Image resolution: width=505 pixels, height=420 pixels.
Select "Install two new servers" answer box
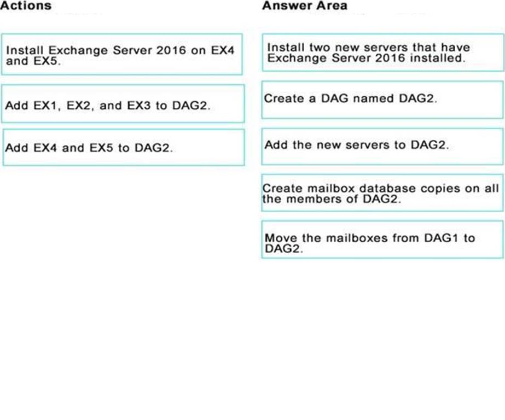[x=382, y=52]
